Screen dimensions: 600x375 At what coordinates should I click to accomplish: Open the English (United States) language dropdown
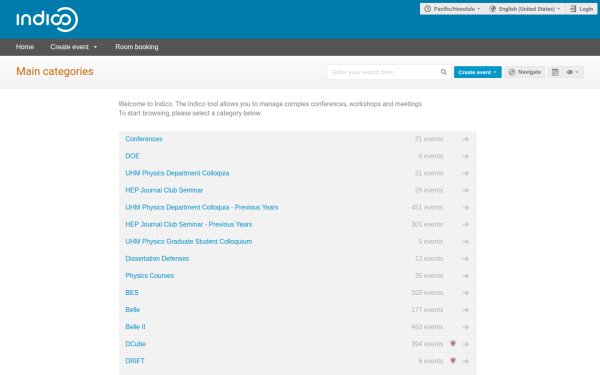click(525, 9)
